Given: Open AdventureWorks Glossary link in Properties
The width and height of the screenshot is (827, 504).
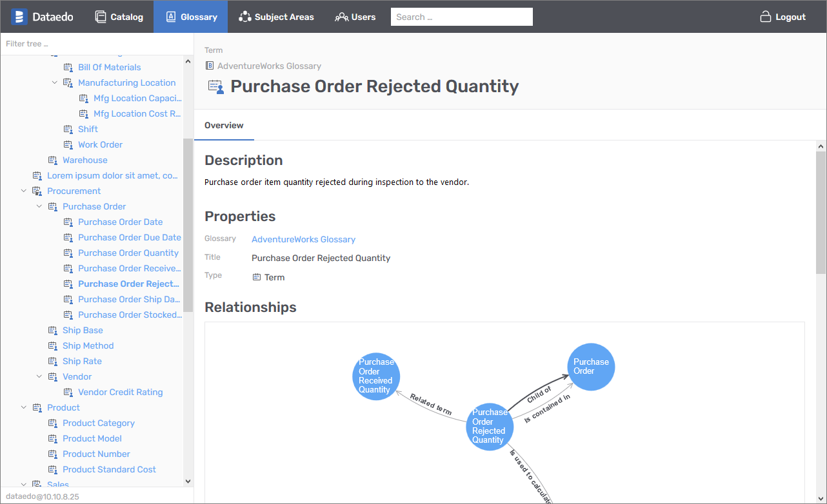Looking at the screenshot, I should click(x=303, y=239).
